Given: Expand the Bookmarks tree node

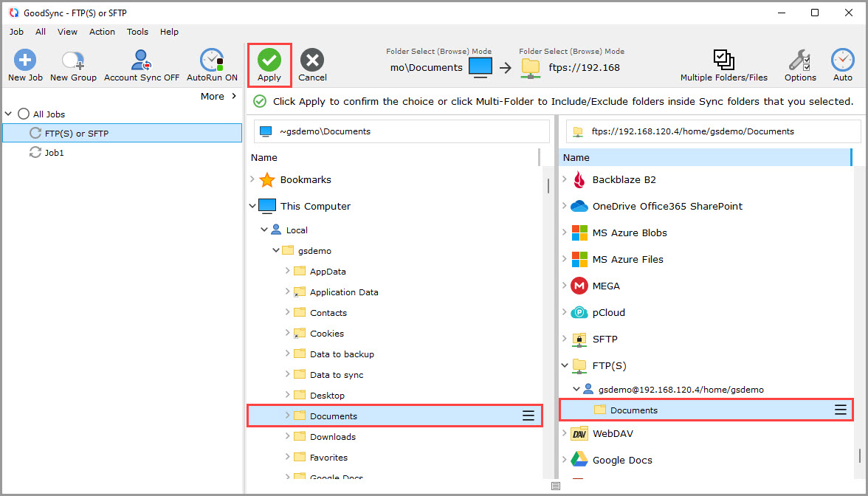Looking at the screenshot, I should (252, 179).
